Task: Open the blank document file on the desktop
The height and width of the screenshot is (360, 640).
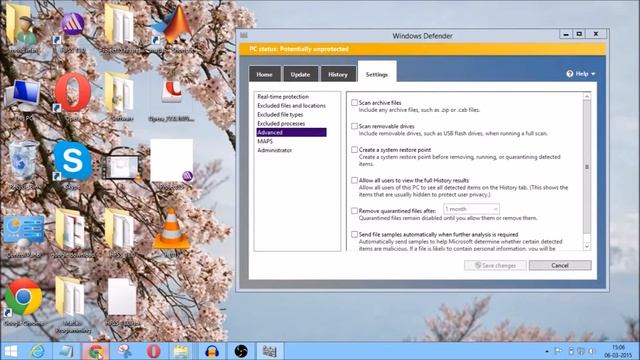Action: pyautogui.click(x=121, y=297)
